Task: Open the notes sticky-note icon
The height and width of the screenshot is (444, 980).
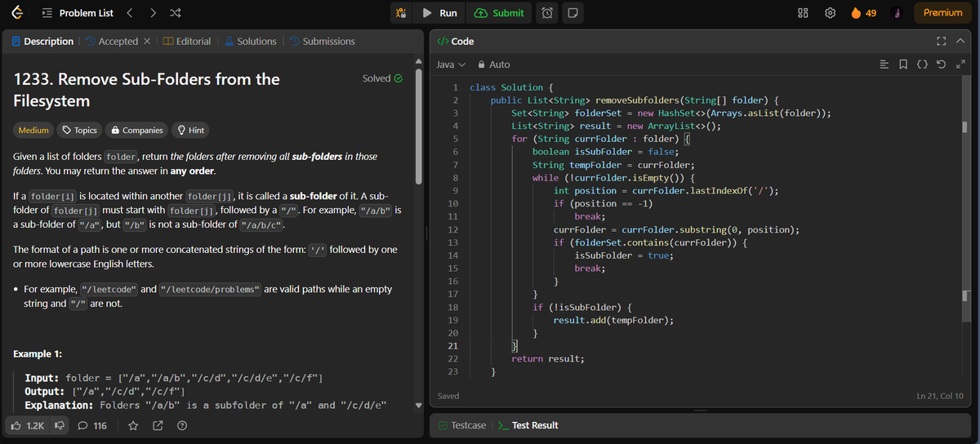Action: tap(572, 13)
